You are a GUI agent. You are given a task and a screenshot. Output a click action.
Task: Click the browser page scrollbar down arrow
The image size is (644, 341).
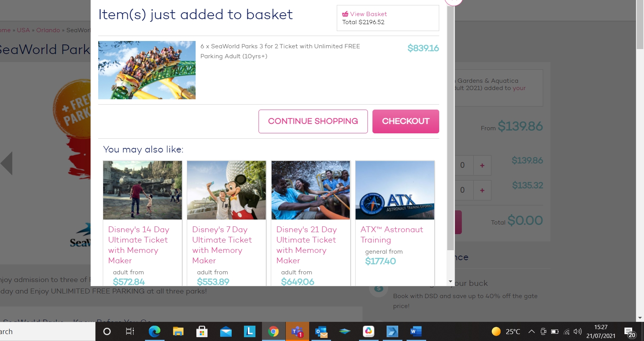coord(640,318)
